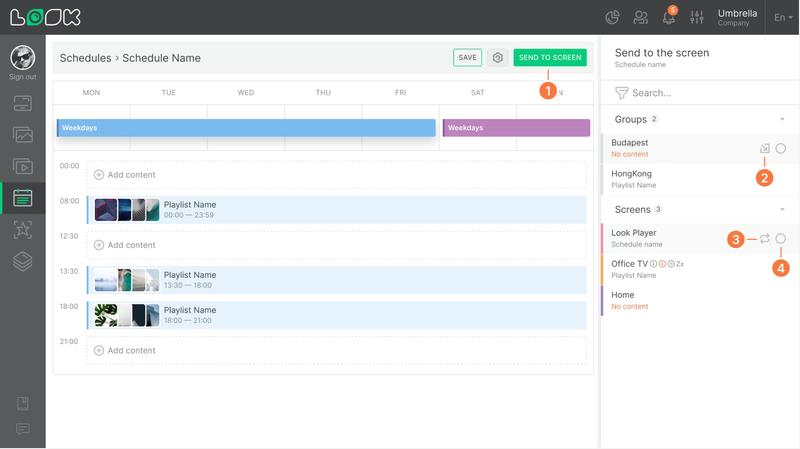Click Add content text at 21:00
800x449 pixels.
point(132,351)
